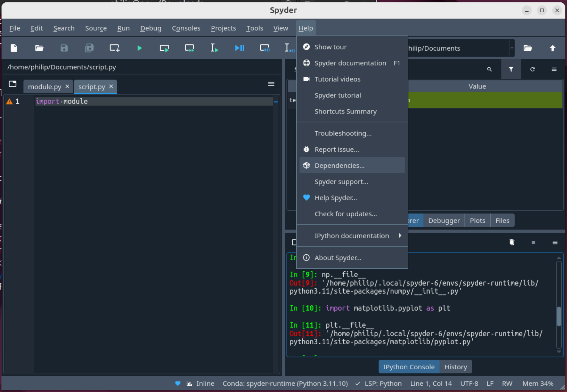Screen dimensions: 567x392
Task: Open file using the folder toolbar icon
Action: [x=39, y=48]
